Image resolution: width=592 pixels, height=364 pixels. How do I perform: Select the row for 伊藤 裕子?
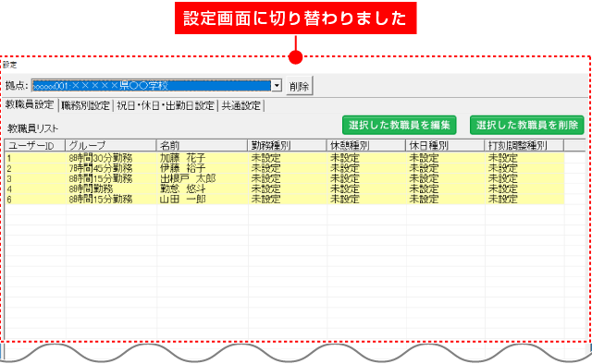point(285,168)
